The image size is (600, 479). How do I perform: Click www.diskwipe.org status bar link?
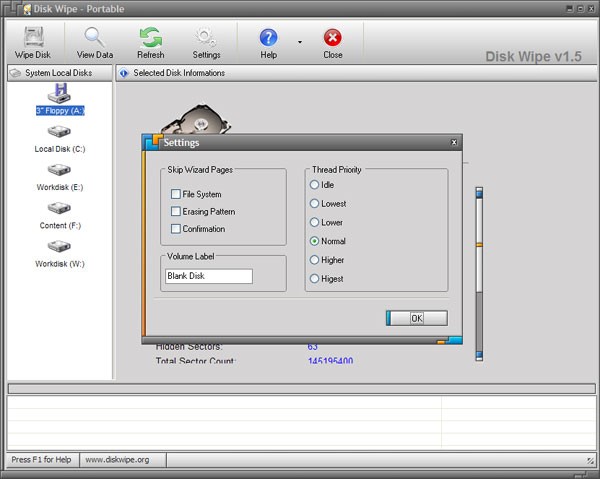click(x=117, y=459)
